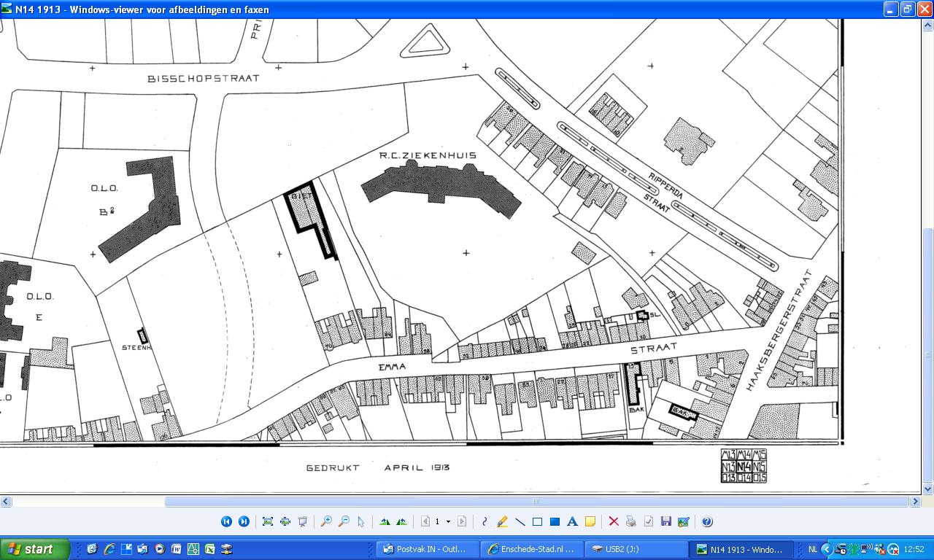Print the map image
This screenshot has height=560, width=934.
coord(630,521)
